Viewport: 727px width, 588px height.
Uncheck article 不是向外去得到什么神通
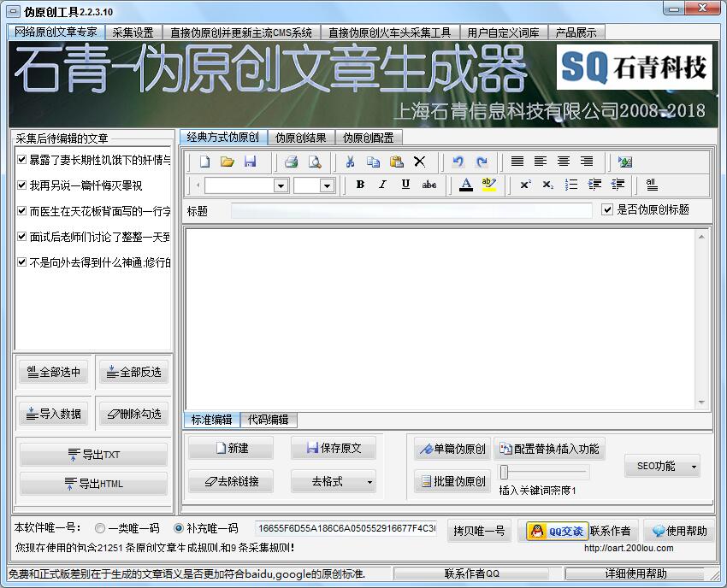point(21,262)
